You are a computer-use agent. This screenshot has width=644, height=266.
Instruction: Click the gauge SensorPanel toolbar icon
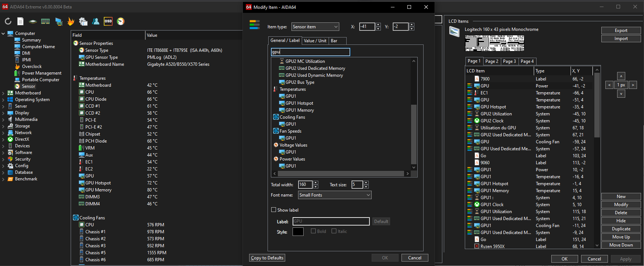pyautogui.click(x=120, y=21)
